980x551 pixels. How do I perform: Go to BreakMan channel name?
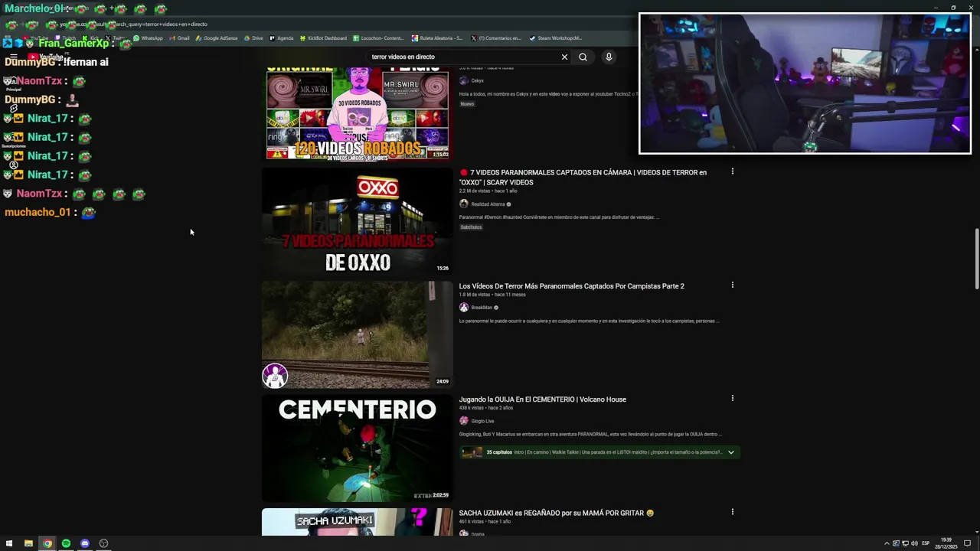click(x=482, y=308)
